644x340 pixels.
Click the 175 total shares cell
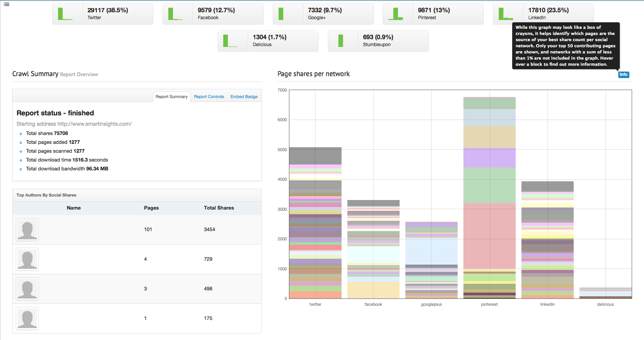click(x=208, y=318)
